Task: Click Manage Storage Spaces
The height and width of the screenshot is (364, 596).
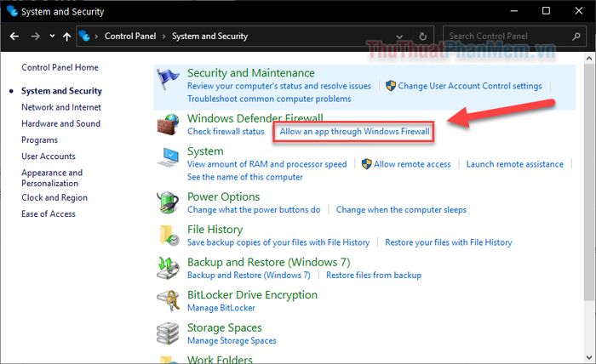Action: [x=232, y=341]
